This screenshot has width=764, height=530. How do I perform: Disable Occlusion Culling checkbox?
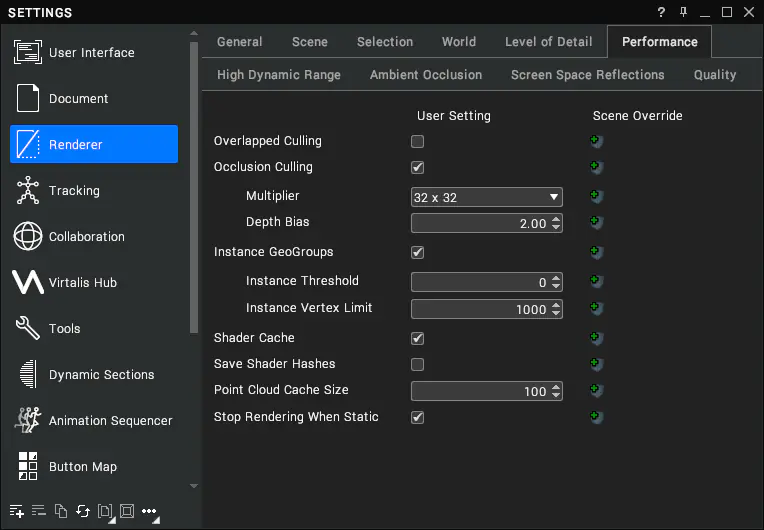pos(418,167)
